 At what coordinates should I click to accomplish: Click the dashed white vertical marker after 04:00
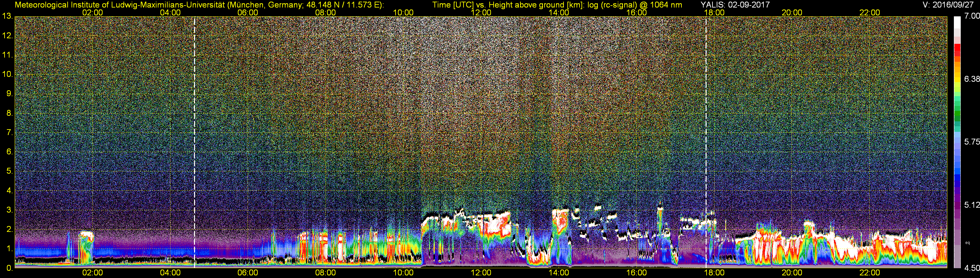point(194,142)
